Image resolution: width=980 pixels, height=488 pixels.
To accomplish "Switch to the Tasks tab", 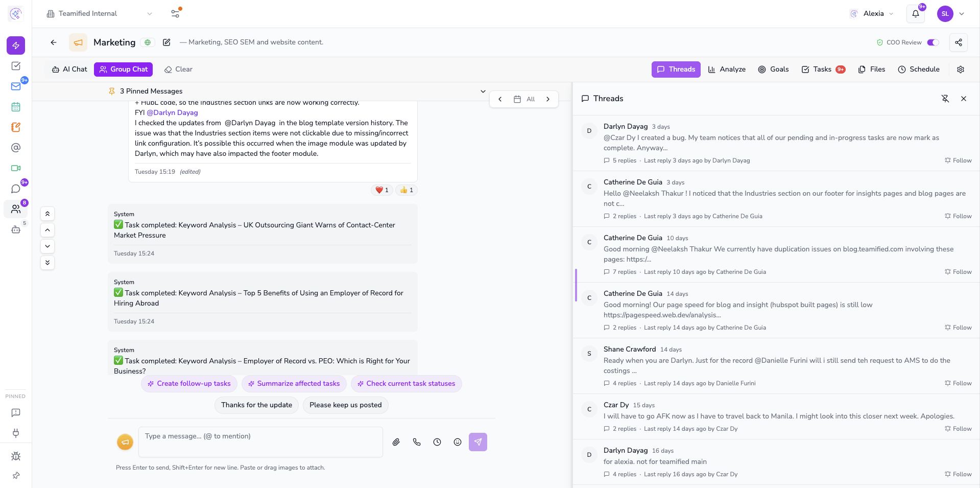I will [x=823, y=69].
